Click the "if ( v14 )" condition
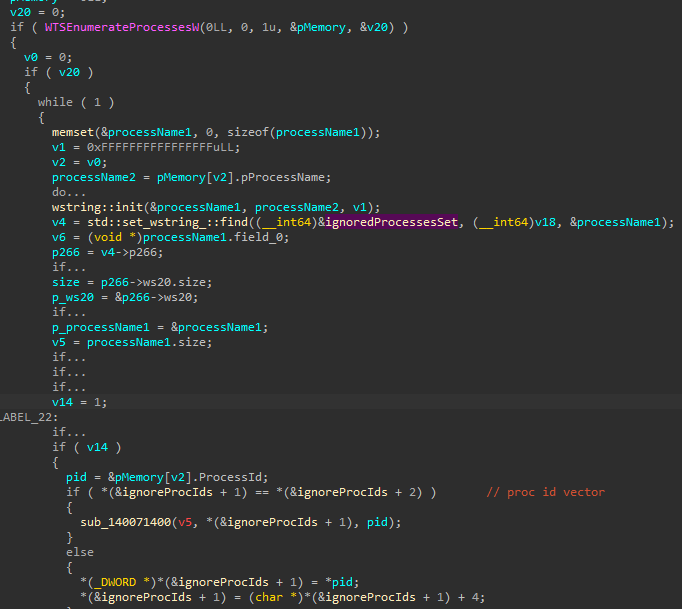This screenshot has height=609, width=682. [x=87, y=447]
